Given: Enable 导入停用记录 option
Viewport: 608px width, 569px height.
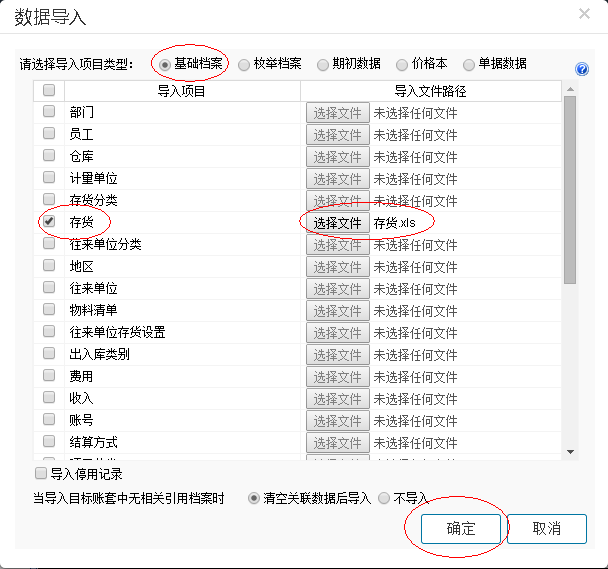Looking at the screenshot, I should [x=41, y=473].
